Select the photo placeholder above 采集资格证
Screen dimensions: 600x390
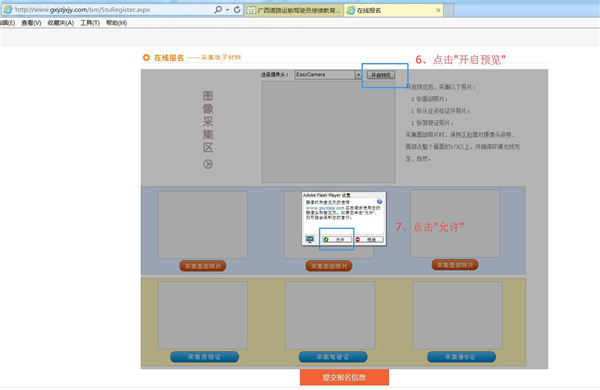point(203,315)
